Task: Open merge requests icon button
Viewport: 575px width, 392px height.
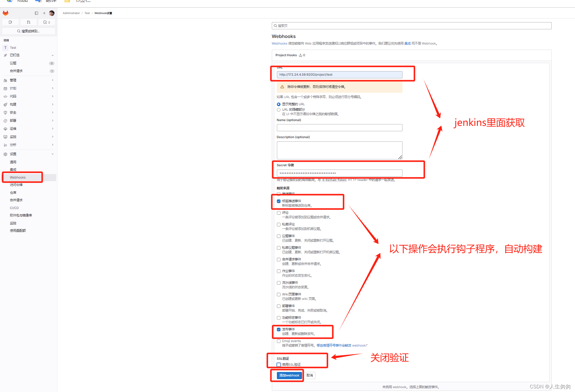Action: 28,22
